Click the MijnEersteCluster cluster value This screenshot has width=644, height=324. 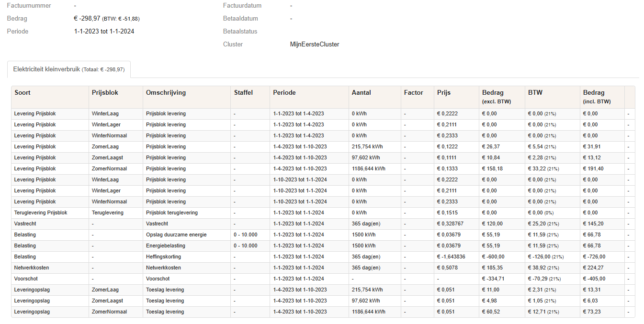tap(315, 45)
